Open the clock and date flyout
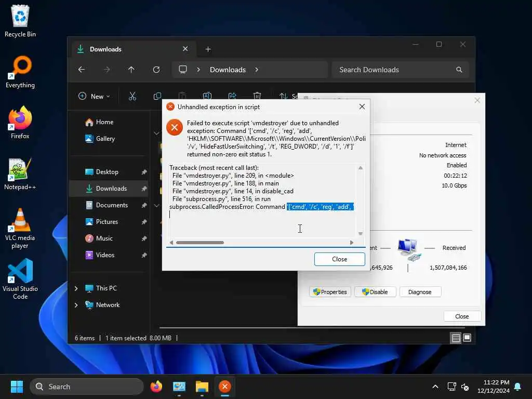The height and width of the screenshot is (399, 532). [494, 387]
